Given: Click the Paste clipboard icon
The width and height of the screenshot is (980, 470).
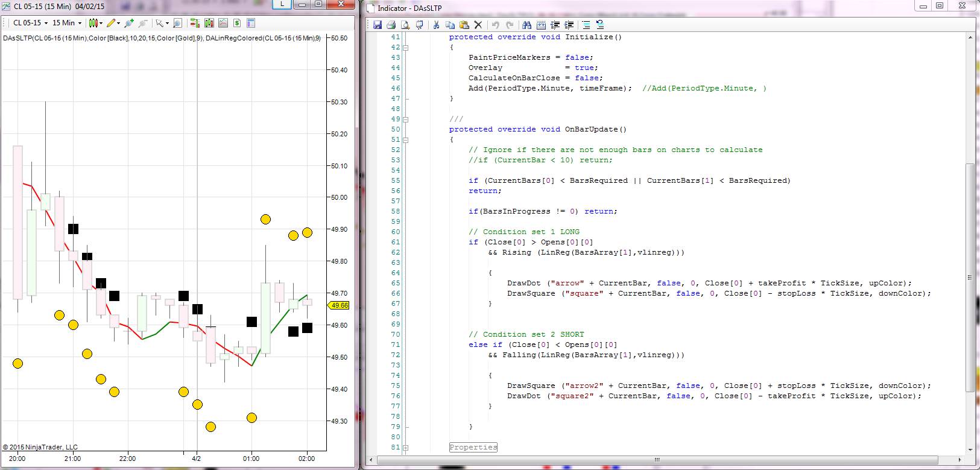Looking at the screenshot, I should pyautogui.click(x=464, y=25).
